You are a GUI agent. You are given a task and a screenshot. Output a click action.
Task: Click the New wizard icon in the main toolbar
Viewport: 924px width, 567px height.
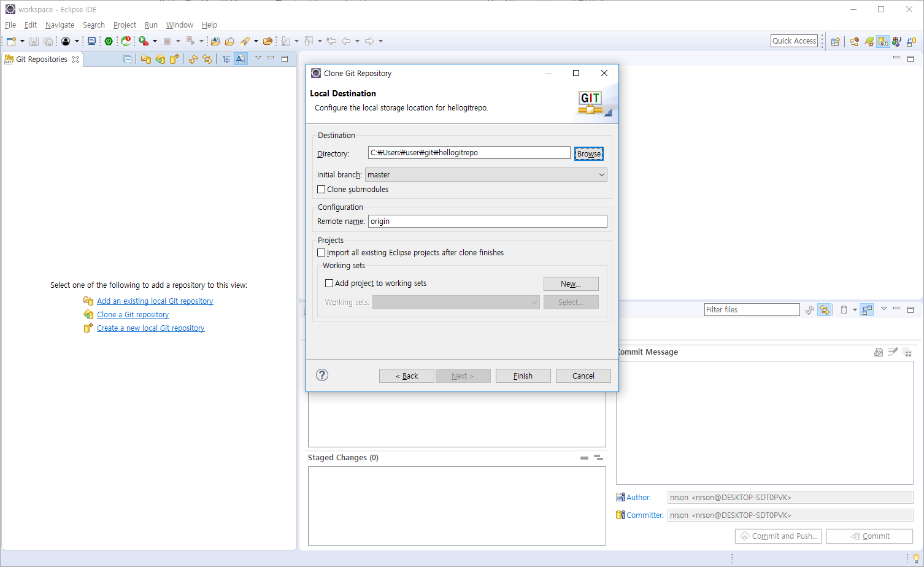pyautogui.click(x=11, y=41)
